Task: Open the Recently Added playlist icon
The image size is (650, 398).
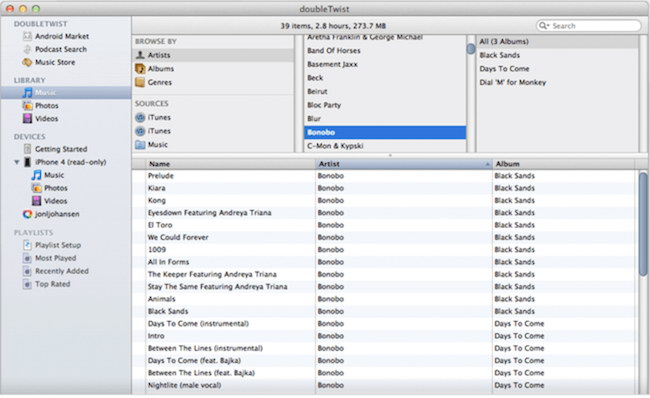Action: coord(27,271)
